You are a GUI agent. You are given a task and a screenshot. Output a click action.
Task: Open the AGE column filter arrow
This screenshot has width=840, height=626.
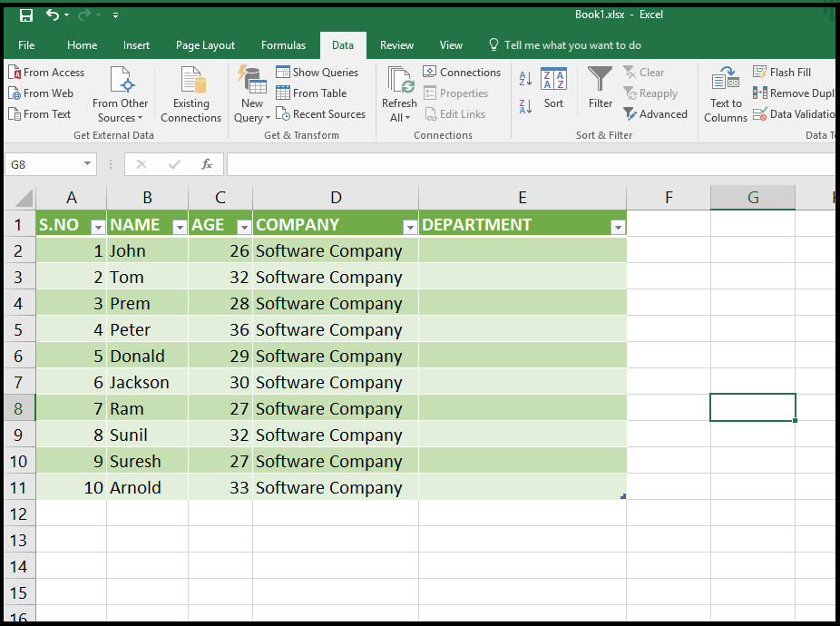(x=243, y=225)
